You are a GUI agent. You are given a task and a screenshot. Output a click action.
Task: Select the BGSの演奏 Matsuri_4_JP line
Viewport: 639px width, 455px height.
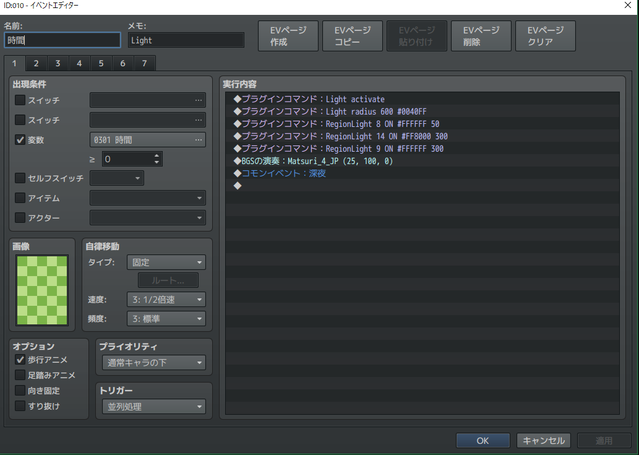pos(422,161)
